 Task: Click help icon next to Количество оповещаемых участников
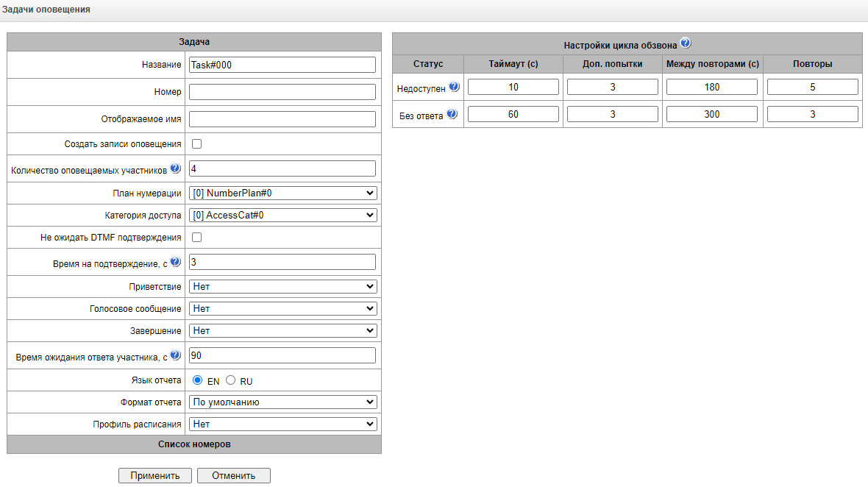175,168
